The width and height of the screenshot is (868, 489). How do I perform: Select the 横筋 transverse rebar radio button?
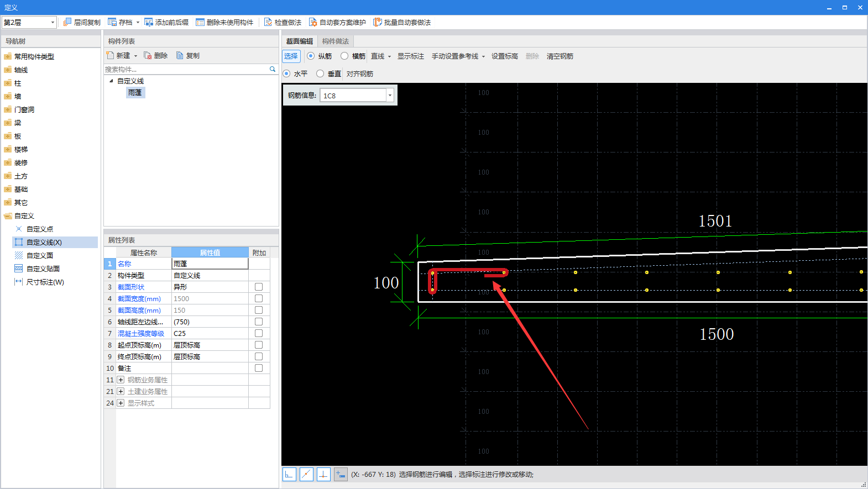pos(344,56)
